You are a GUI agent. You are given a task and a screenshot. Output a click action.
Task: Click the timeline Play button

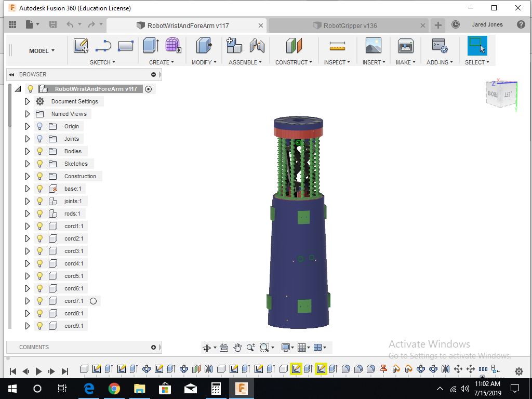(x=38, y=371)
